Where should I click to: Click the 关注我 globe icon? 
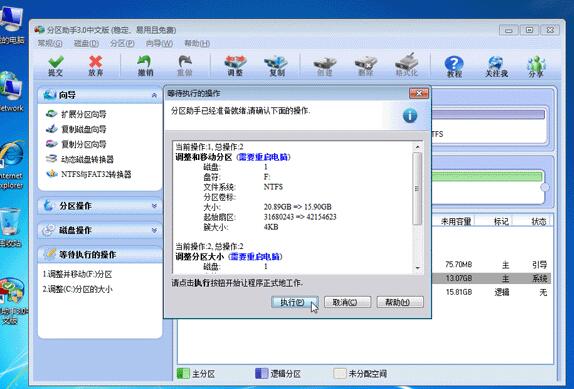496,66
